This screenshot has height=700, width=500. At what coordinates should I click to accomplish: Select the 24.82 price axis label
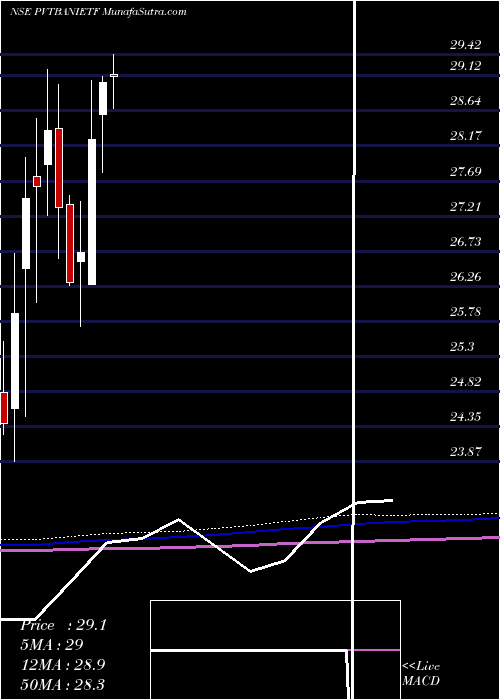click(466, 381)
